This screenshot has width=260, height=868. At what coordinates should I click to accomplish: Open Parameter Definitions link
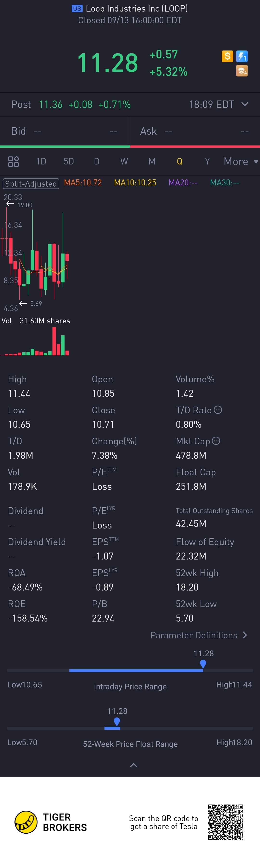pos(199,635)
